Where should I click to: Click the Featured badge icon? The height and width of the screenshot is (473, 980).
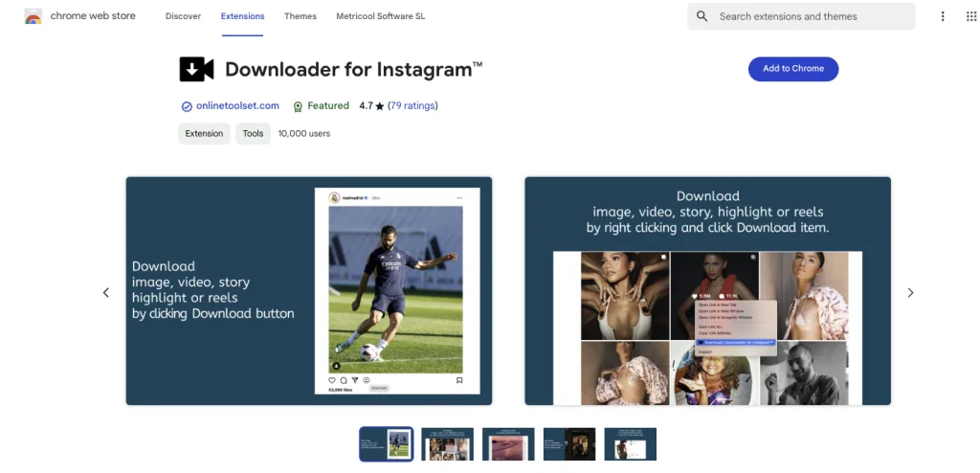coord(298,106)
